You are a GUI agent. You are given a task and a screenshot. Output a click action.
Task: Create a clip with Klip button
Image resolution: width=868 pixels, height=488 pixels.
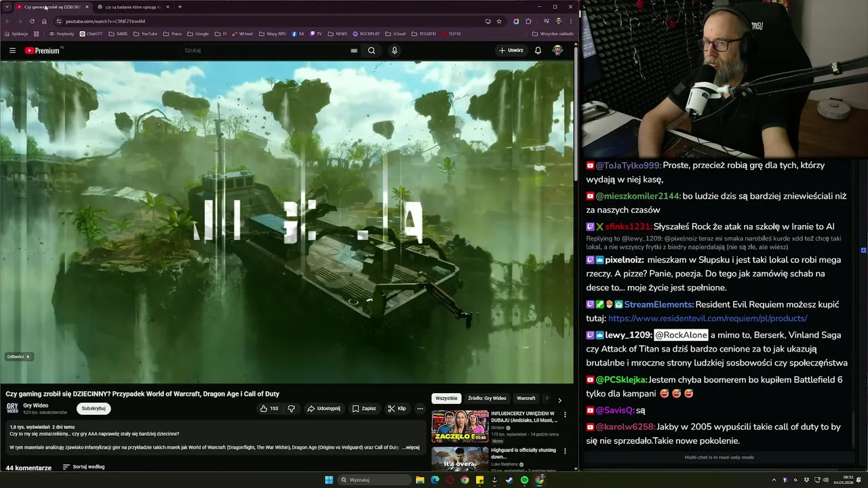point(397,408)
